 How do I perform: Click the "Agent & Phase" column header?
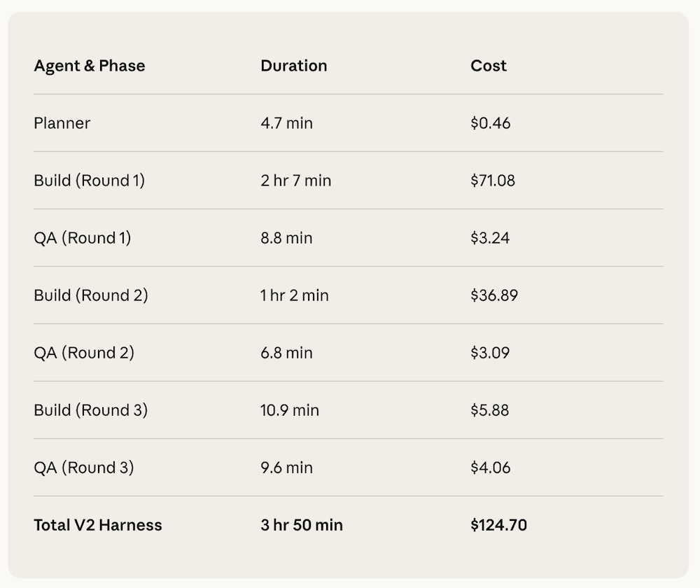point(90,66)
